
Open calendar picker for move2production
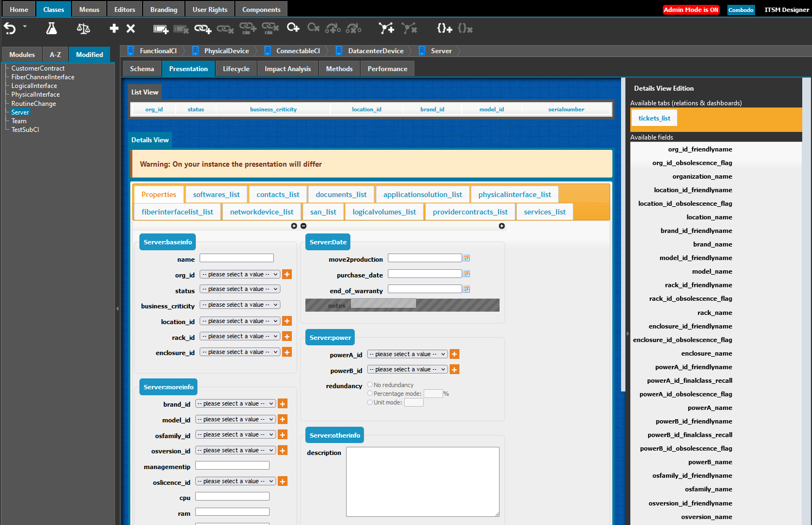pos(466,258)
